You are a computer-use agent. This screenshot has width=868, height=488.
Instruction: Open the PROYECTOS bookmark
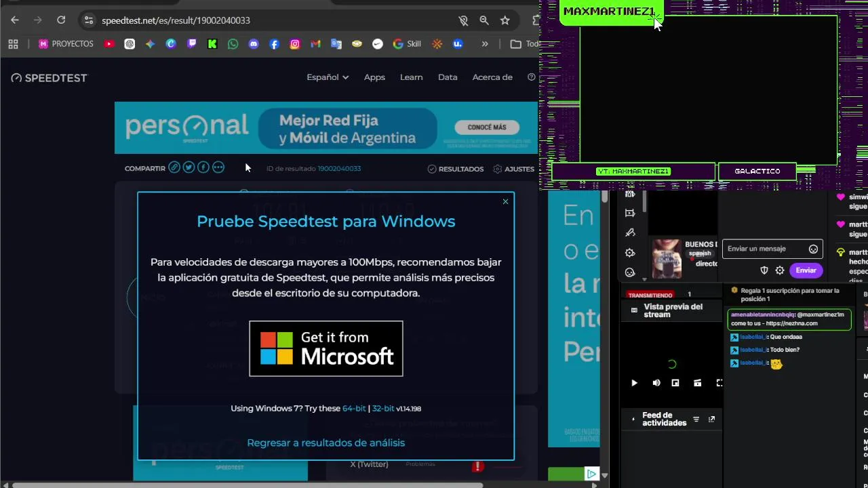point(66,44)
